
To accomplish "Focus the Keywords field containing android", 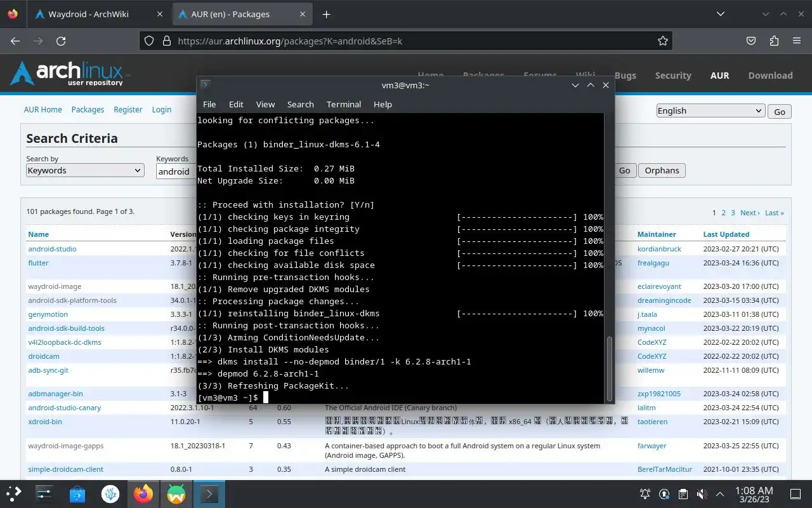I will [176, 171].
